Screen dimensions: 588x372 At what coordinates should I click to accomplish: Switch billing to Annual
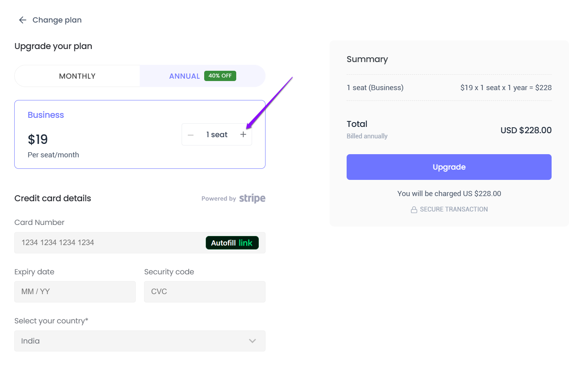point(184,76)
